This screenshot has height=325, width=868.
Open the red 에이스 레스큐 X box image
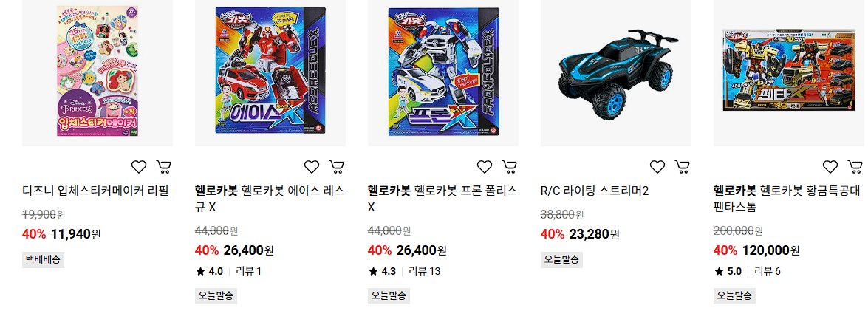(x=270, y=72)
